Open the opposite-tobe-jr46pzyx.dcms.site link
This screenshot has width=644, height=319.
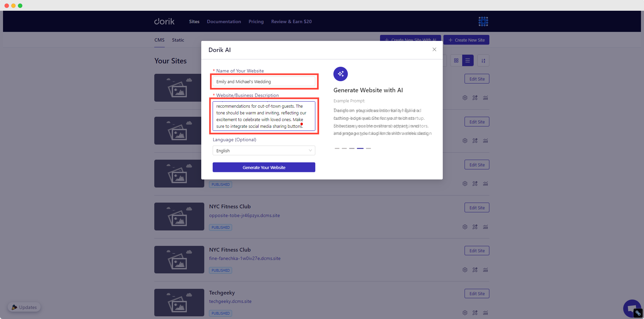click(244, 215)
